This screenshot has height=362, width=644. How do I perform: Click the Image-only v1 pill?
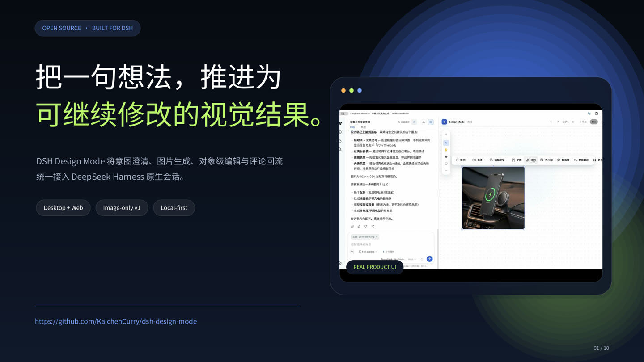(122, 208)
